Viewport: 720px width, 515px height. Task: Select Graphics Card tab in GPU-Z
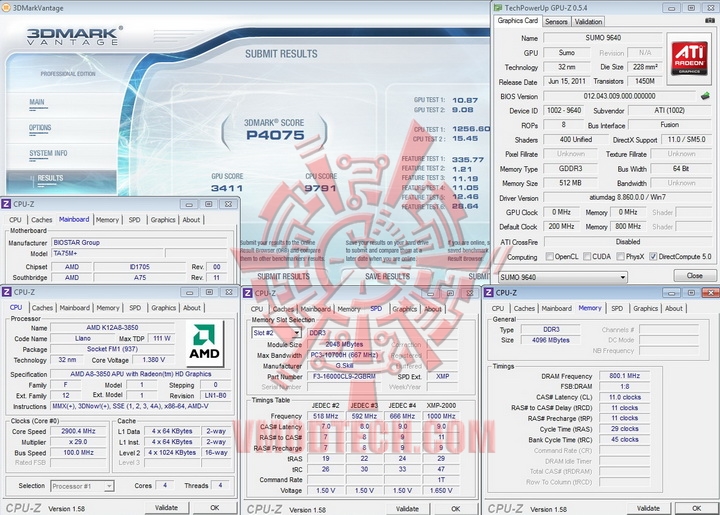coord(518,21)
